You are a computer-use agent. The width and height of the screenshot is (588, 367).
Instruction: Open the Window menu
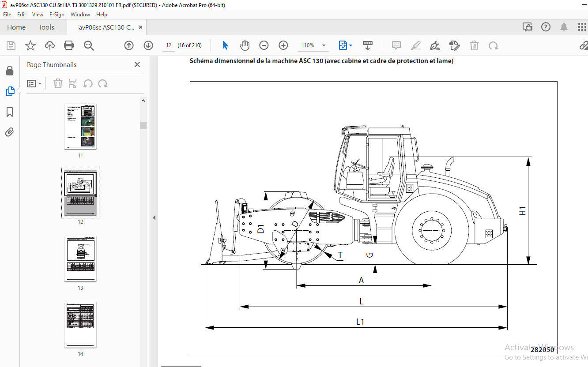(80, 15)
